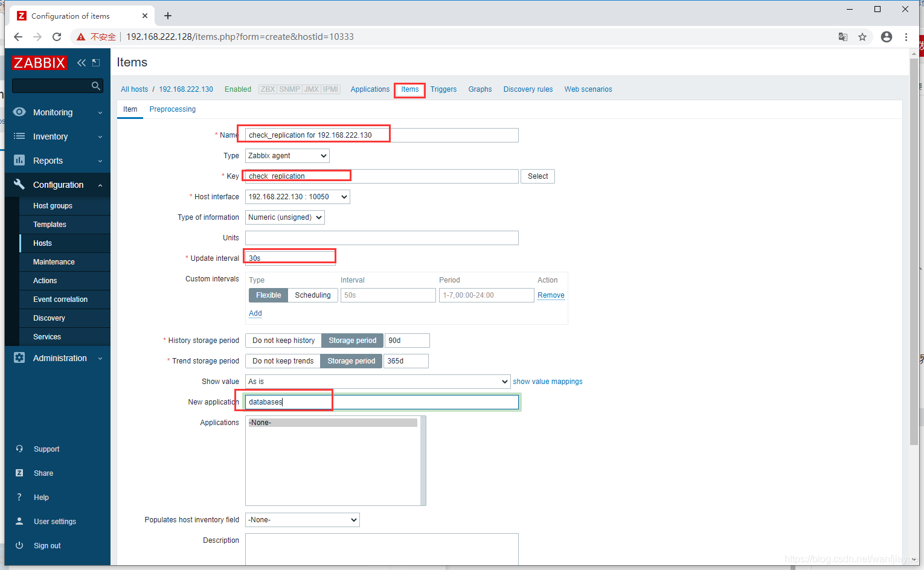Viewport: 924px width, 570px height.
Task: Choose trend Storage period option
Action: 351,361
